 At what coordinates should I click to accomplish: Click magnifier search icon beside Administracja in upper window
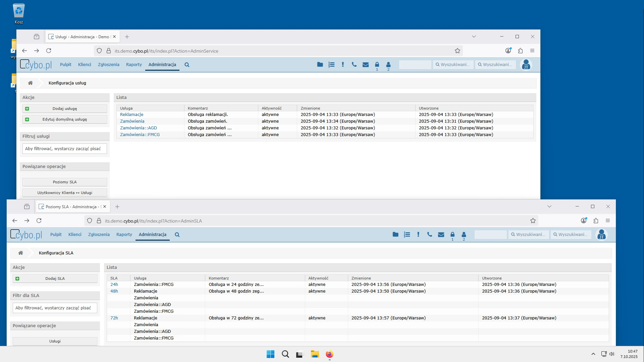(x=187, y=65)
